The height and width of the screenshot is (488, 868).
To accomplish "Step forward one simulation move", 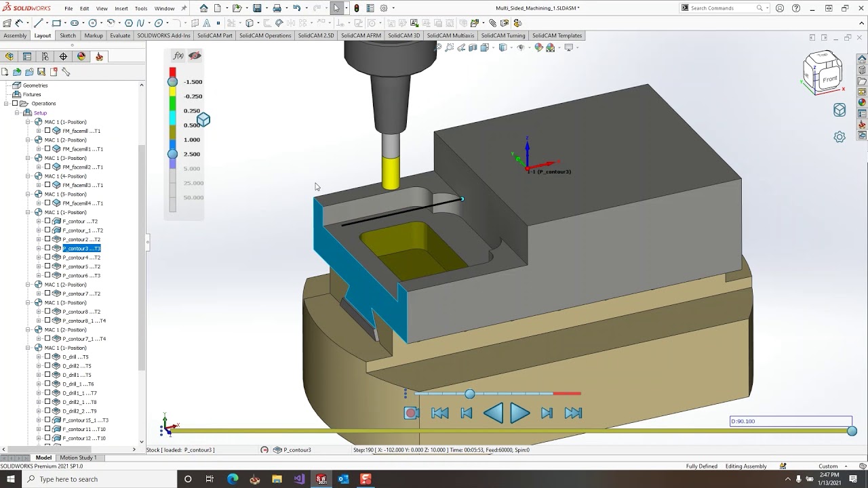I will (547, 413).
